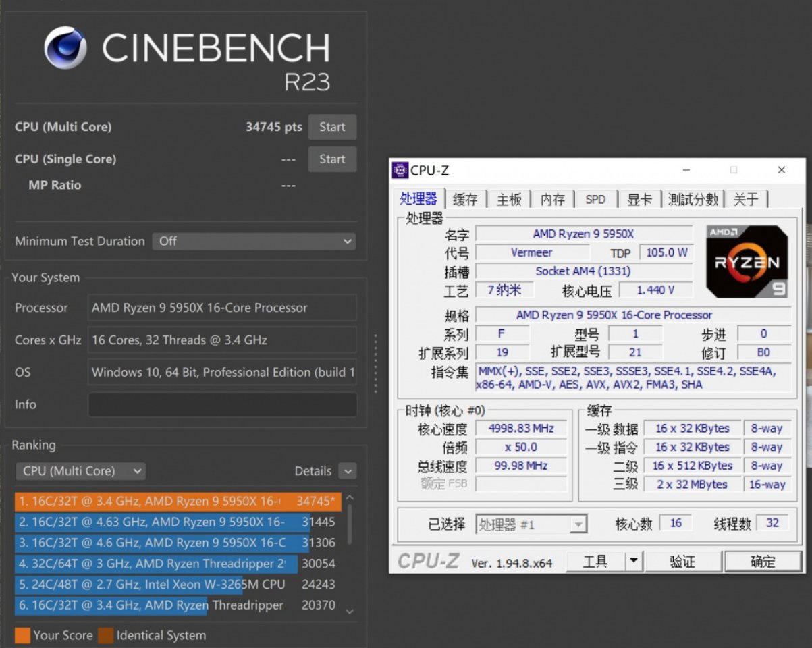Image resolution: width=812 pixels, height=648 pixels.
Task: Minimize the CPU-Z window
Action: coord(686,170)
